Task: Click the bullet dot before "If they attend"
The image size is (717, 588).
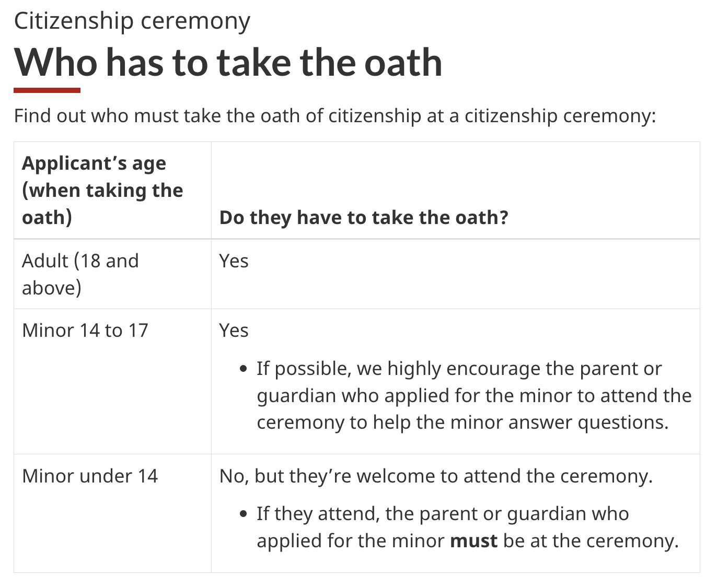Action: pos(243,514)
